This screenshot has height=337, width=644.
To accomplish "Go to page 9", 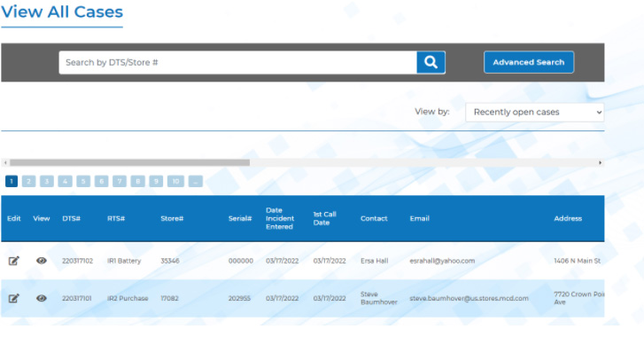I will point(156,181).
